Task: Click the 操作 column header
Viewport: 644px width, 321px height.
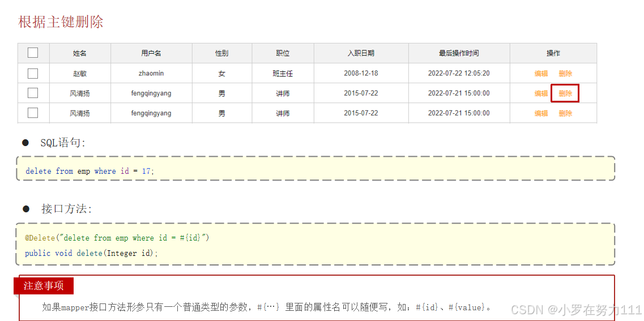Action: [553, 53]
